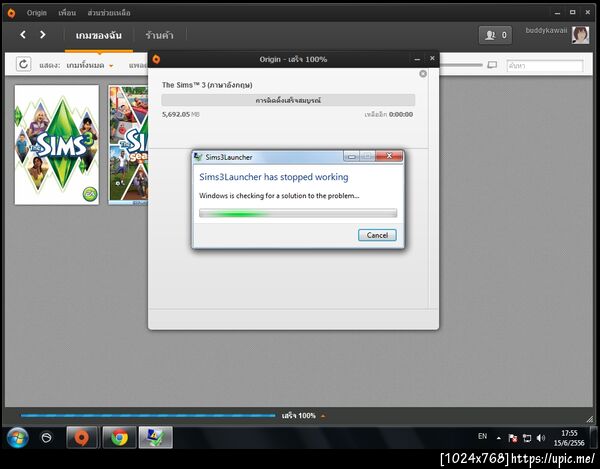Screen dimensions: 600x469
Task: Click Origin icon in download window title
Action: [156, 59]
